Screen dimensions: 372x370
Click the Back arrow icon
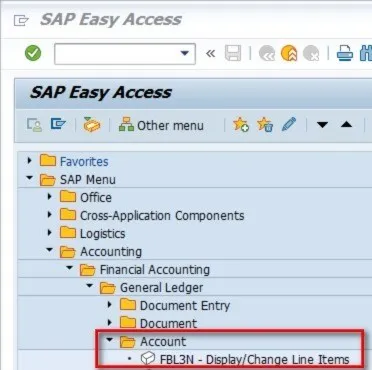click(x=267, y=53)
